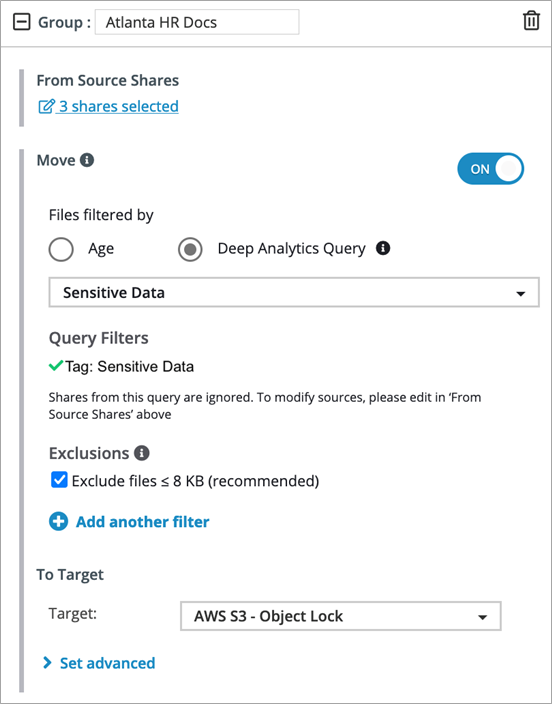Select the Age radio button
The height and width of the screenshot is (704, 552).
tap(61, 249)
